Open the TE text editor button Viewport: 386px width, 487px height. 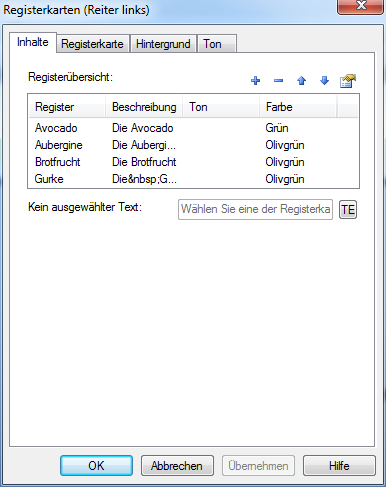pyautogui.click(x=348, y=210)
